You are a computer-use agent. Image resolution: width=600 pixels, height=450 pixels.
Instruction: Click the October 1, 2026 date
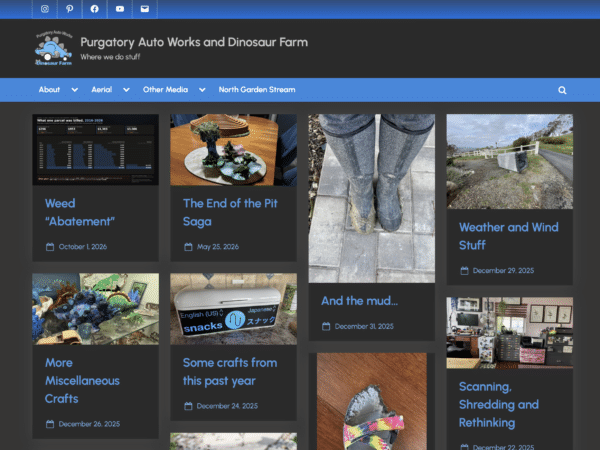pos(83,247)
